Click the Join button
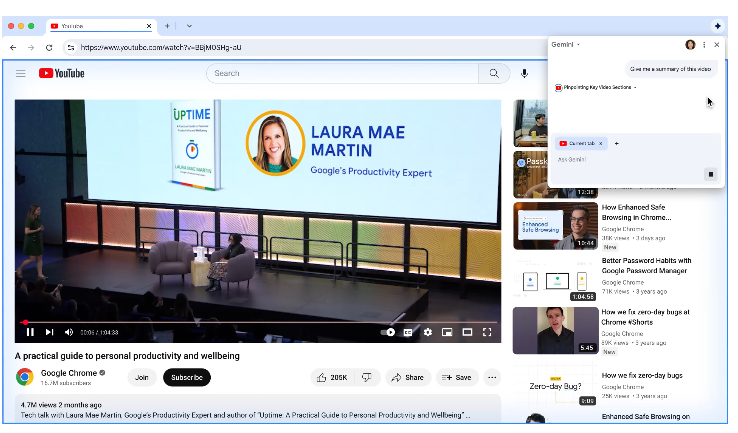This screenshot has width=738, height=433. click(x=142, y=377)
